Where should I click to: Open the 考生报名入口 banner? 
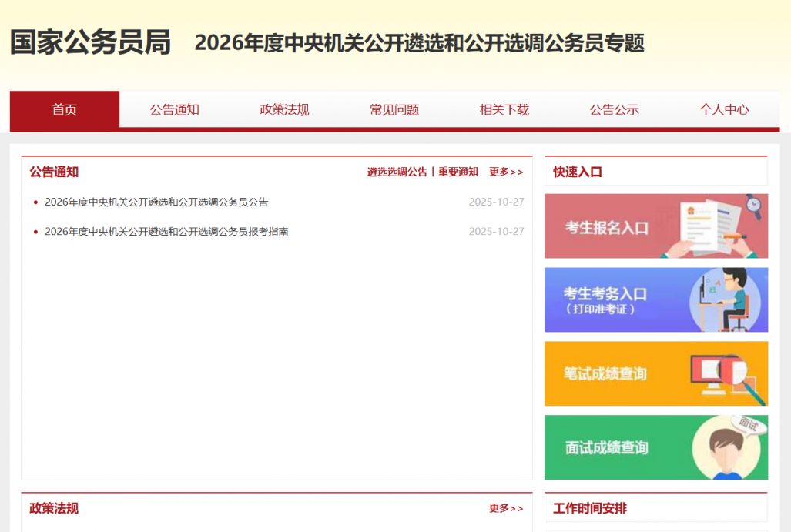[x=655, y=226]
